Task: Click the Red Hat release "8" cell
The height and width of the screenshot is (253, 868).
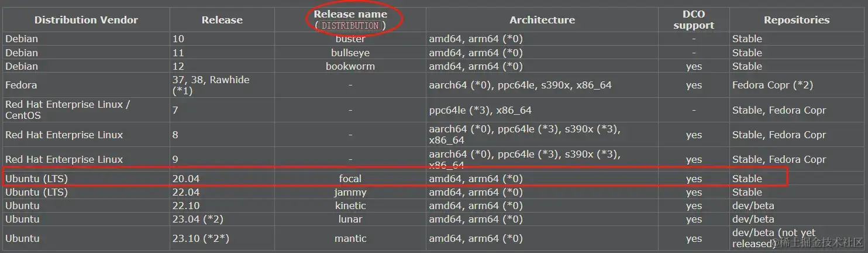Action: [x=222, y=135]
